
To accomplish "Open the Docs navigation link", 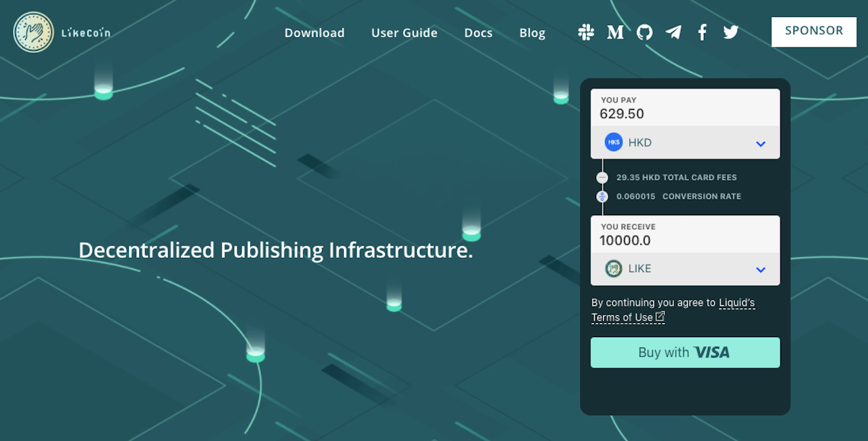I will click(x=478, y=33).
